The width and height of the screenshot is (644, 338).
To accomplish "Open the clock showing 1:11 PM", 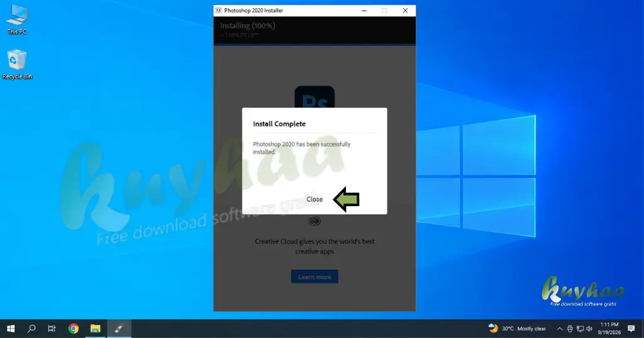I will click(x=609, y=329).
